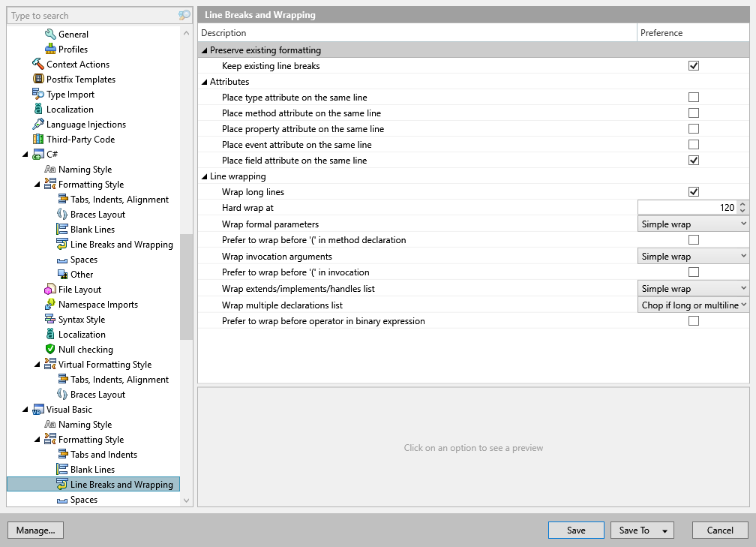Open Wrap formal parameters dropdown
Screen dimensions: 756x547
point(693,224)
